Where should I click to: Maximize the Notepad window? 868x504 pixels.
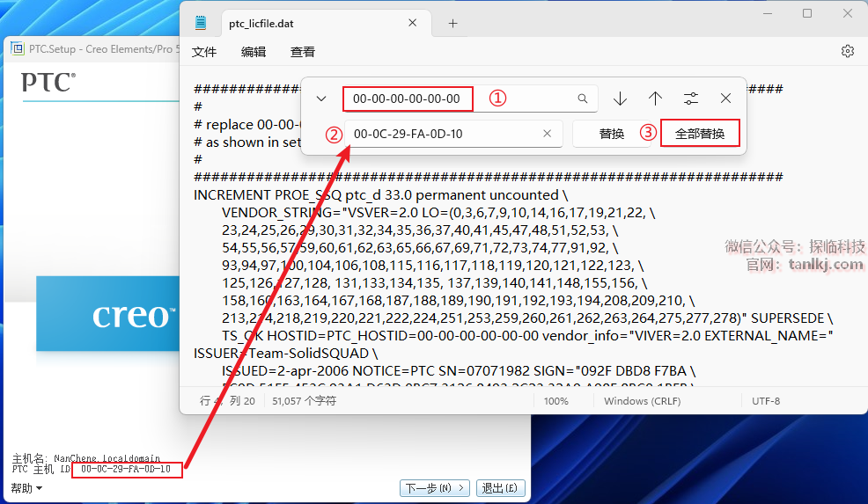[807, 13]
